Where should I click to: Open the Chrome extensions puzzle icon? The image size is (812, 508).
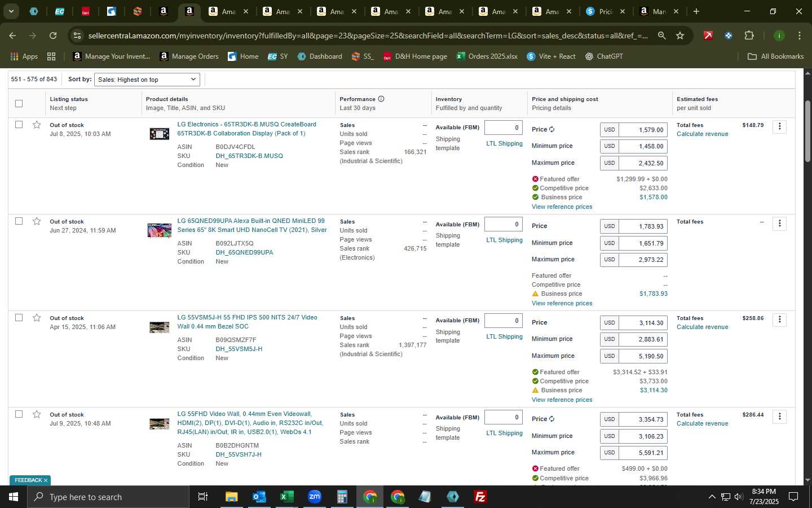749,36
